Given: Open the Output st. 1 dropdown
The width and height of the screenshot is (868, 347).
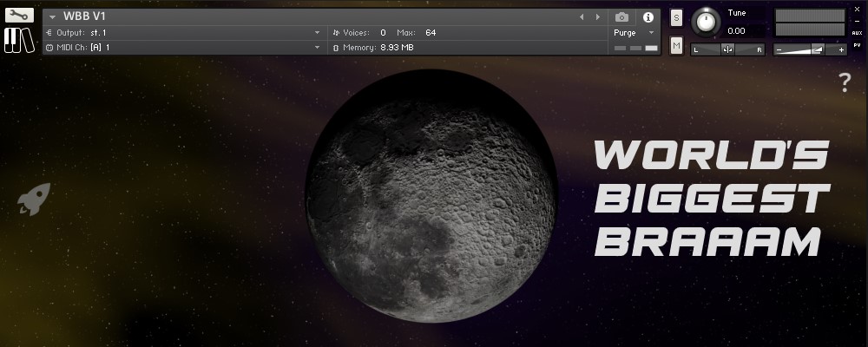Looking at the screenshot, I should point(317,33).
